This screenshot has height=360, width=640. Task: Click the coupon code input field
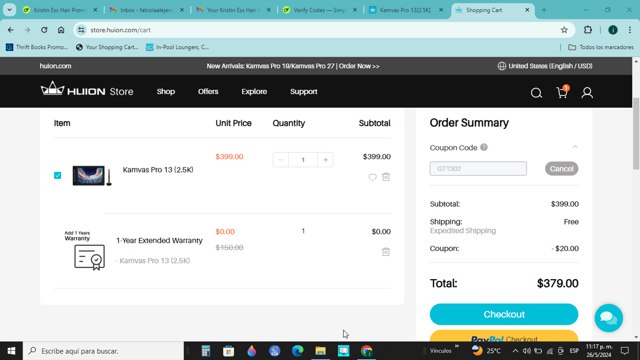pyautogui.click(x=478, y=169)
